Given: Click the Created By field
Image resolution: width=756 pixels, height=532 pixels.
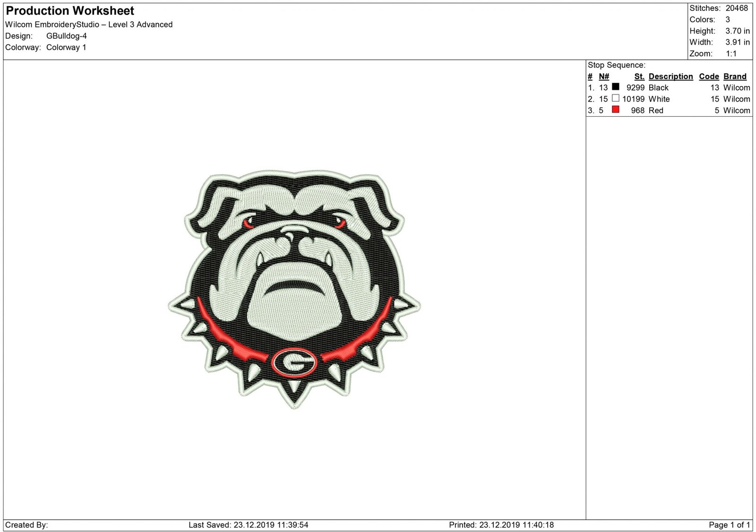Looking at the screenshot, I should pyautogui.click(x=26, y=524).
